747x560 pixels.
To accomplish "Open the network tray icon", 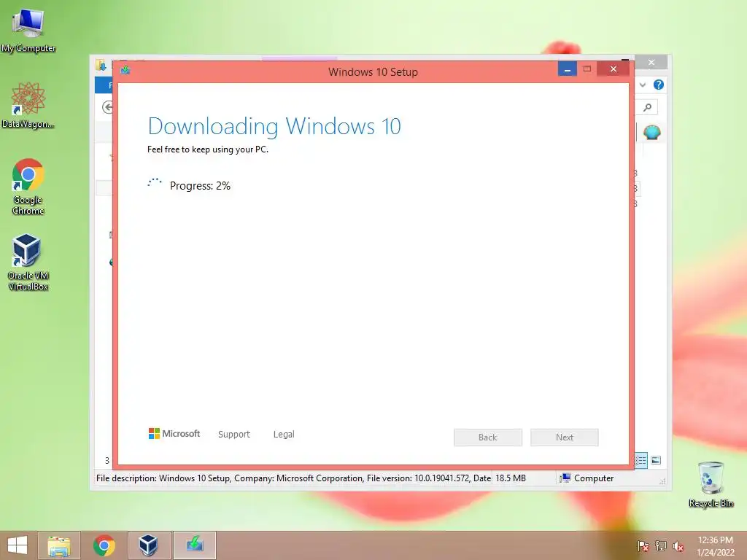I will 661,546.
